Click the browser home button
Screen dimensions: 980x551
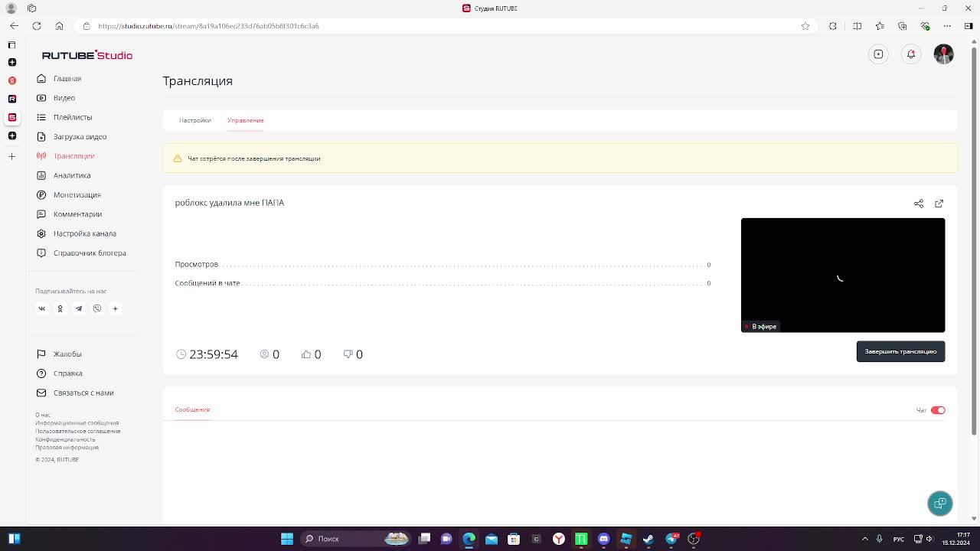(59, 26)
